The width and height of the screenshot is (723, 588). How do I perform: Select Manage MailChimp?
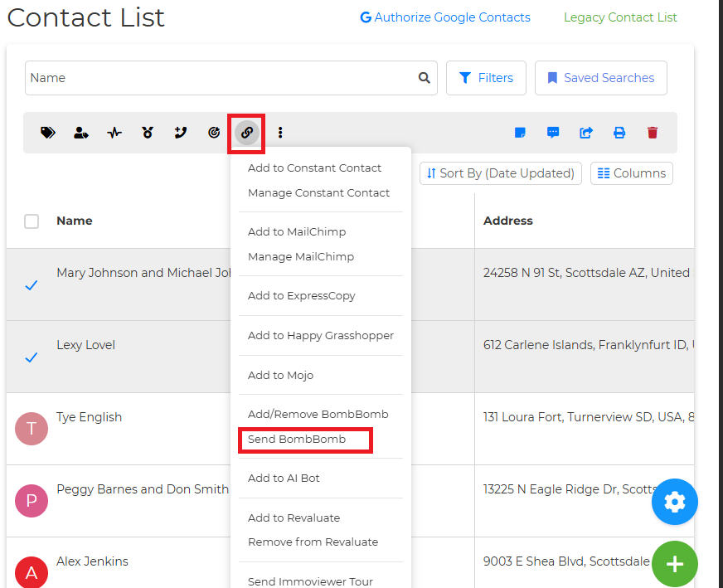coord(301,256)
